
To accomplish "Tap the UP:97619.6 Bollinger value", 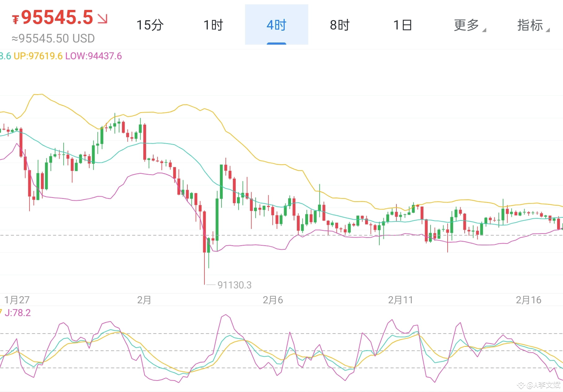I will (x=38, y=56).
